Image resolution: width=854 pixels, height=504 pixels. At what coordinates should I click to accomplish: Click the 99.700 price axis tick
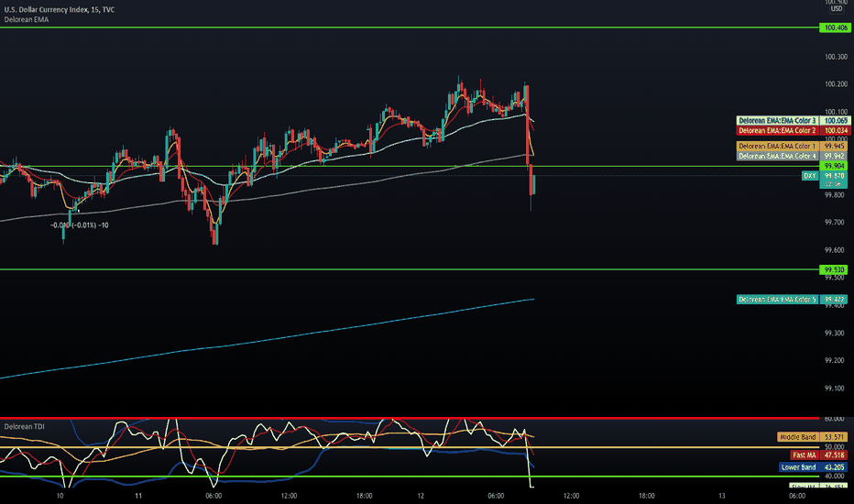pos(835,223)
